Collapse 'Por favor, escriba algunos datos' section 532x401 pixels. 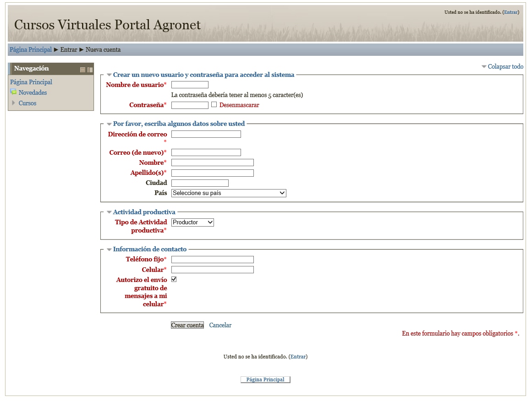coord(109,124)
